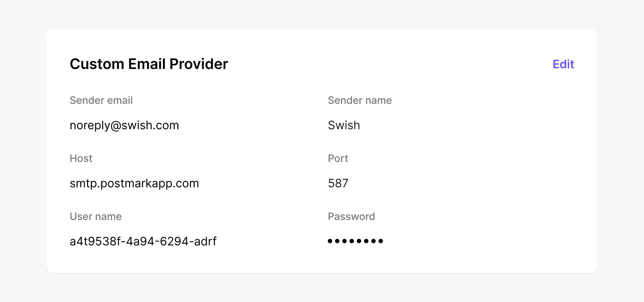
Task: Click the User name label
Action: pyautogui.click(x=96, y=216)
